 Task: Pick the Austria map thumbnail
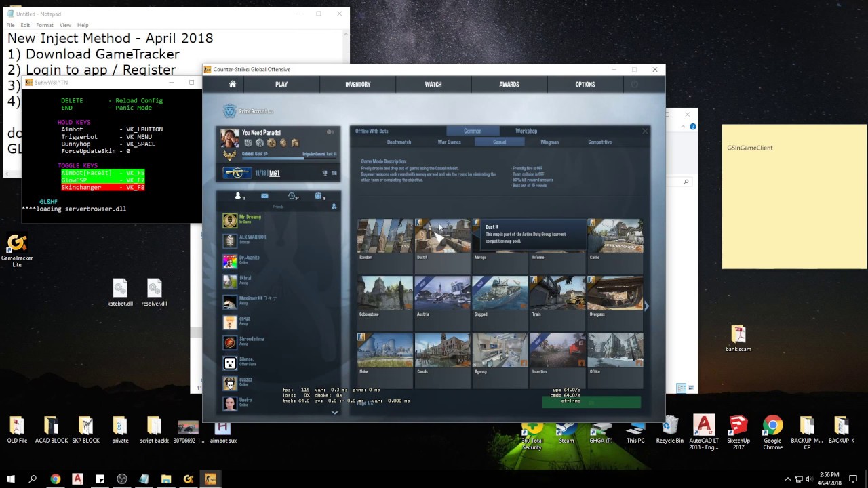click(442, 293)
